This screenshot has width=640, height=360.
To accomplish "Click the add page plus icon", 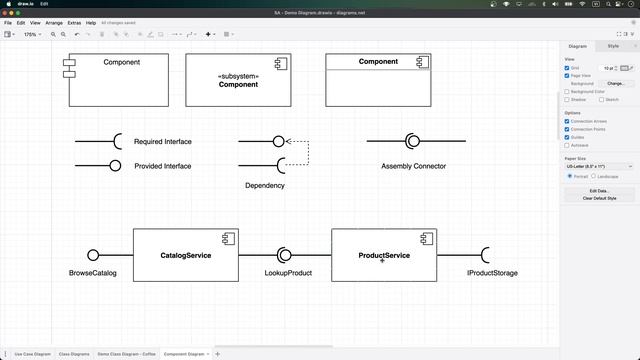I will (218, 354).
